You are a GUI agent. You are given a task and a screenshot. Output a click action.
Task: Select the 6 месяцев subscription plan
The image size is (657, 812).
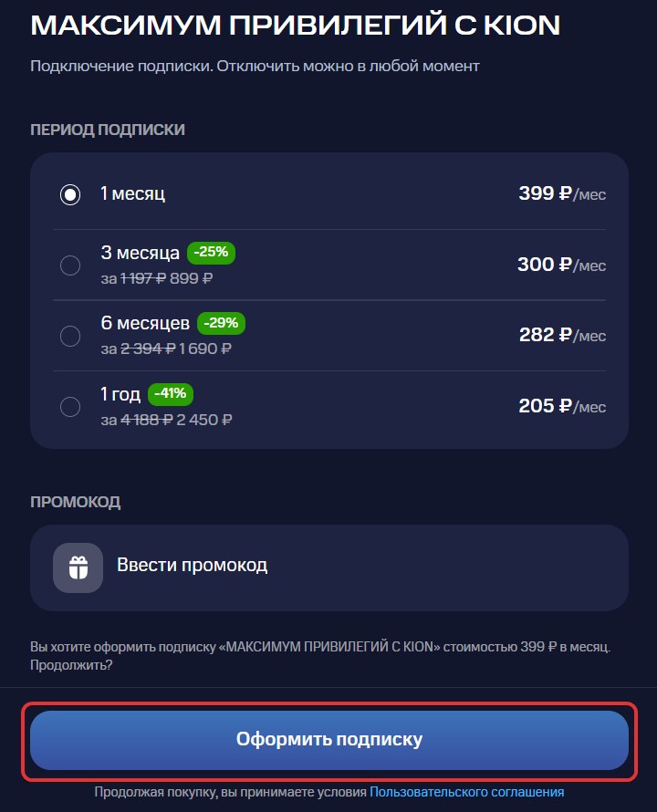click(x=70, y=336)
